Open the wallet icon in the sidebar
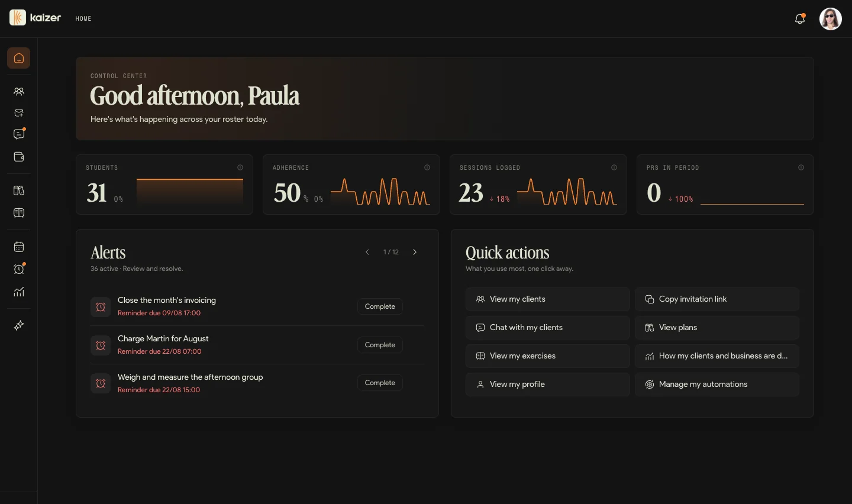This screenshot has width=852, height=504. (19, 157)
